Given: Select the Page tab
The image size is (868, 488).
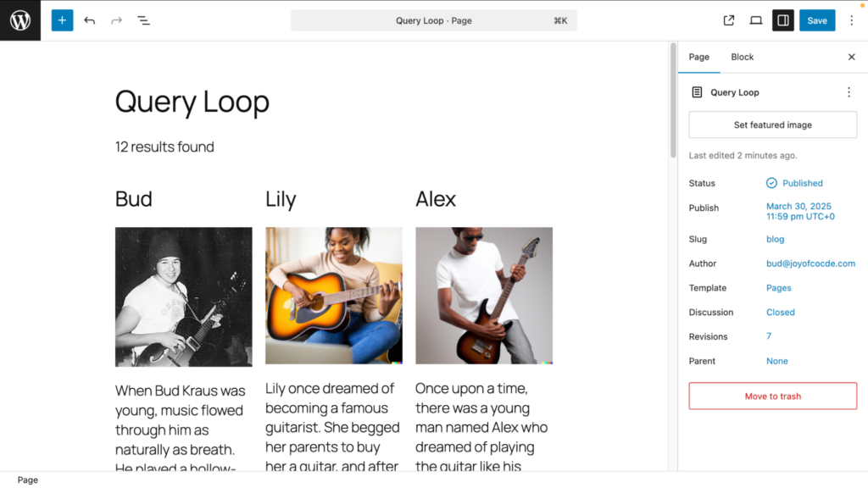Looking at the screenshot, I should click(x=699, y=57).
